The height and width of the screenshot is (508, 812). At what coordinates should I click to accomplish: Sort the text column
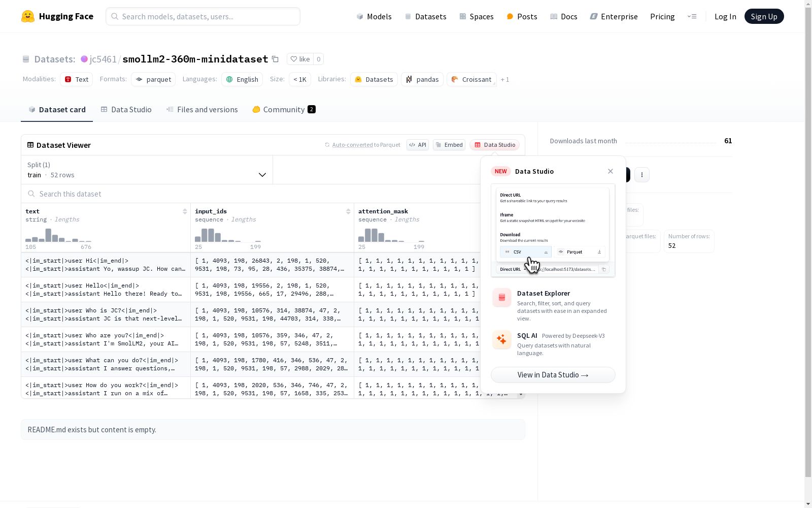[x=185, y=211]
